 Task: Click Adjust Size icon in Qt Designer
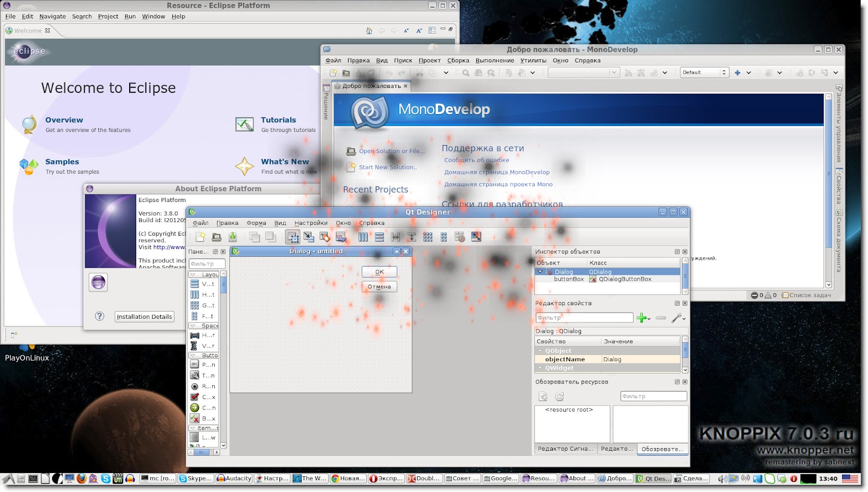476,237
